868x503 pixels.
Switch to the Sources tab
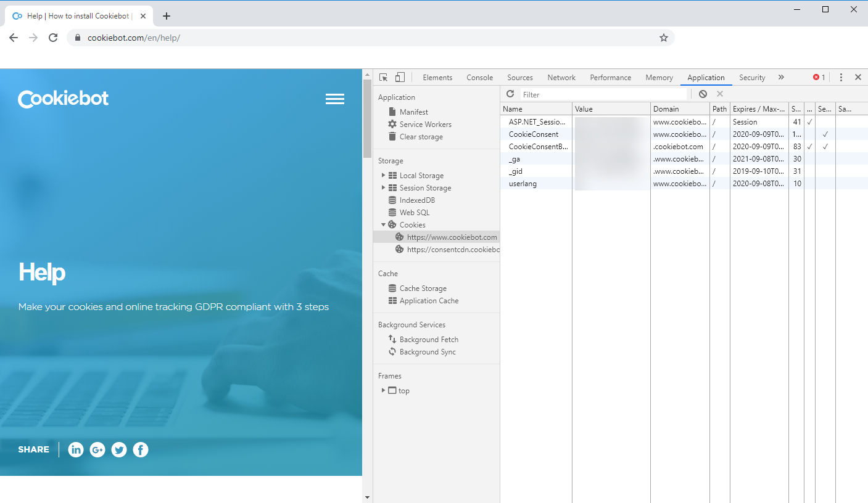pyautogui.click(x=520, y=78)
